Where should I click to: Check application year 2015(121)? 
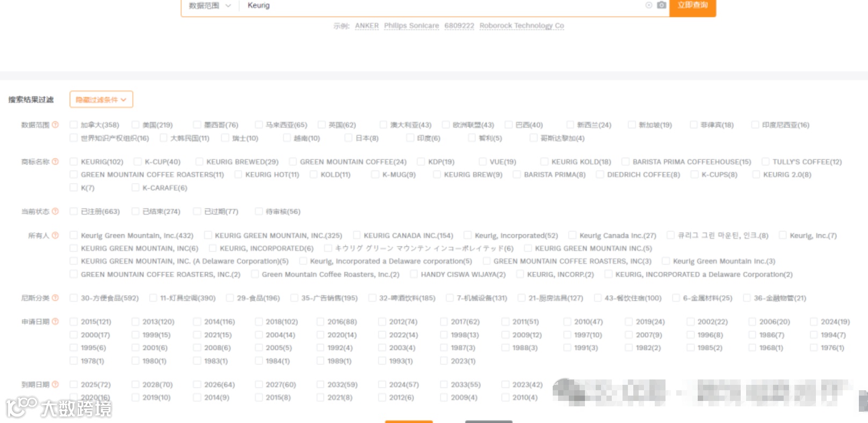pos(74,322)
